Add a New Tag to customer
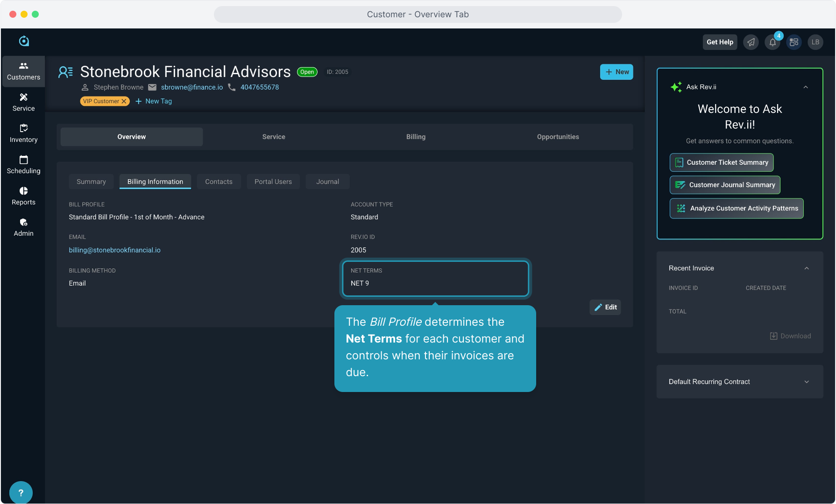 pos(154,101)
